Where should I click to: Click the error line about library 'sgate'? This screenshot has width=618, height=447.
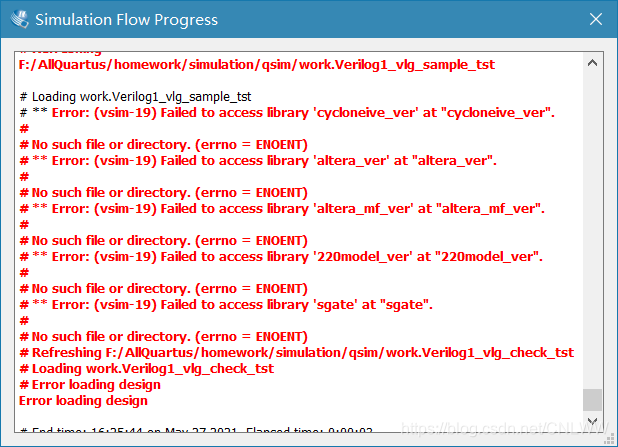click(x=226, y=305)
